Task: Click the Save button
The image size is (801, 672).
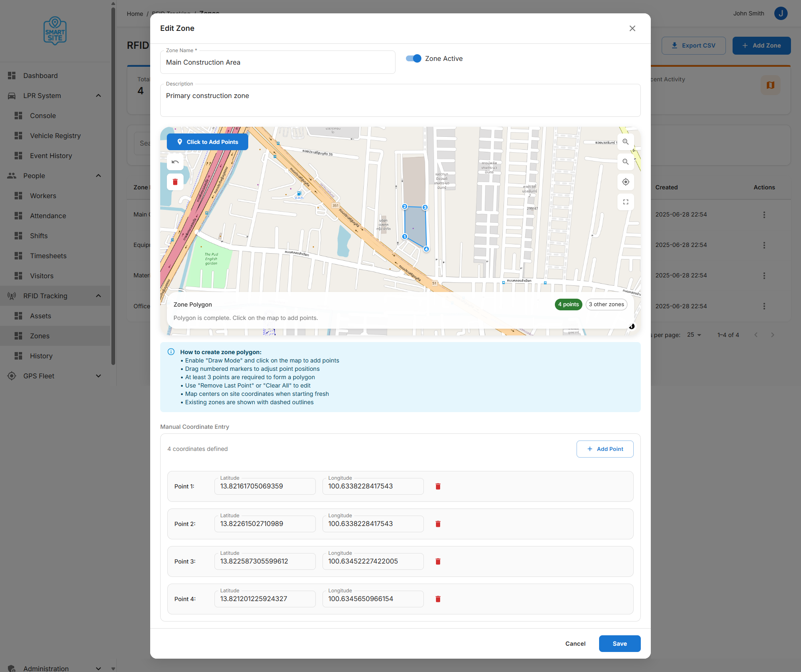Action: pyautogui.click(x=620, y=644)
